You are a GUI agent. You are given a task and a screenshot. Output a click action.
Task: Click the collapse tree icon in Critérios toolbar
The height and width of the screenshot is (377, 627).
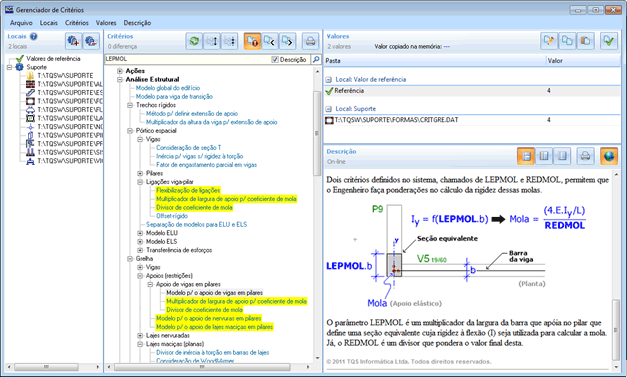[x=230, y=41]
